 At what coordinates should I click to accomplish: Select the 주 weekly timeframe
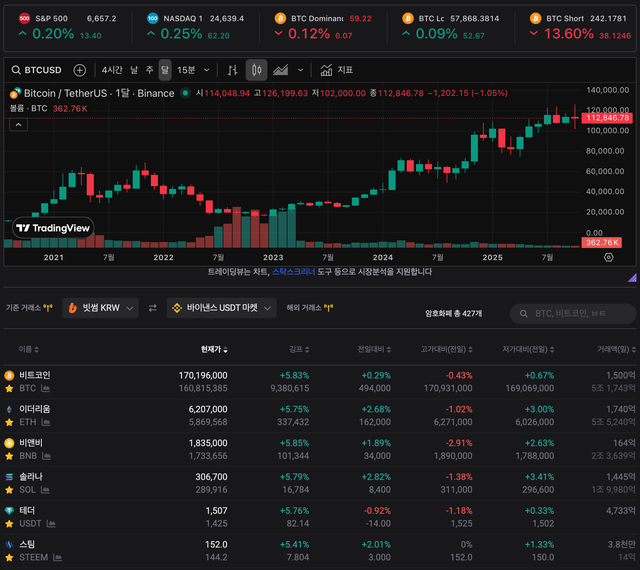(x=149, y=70)
